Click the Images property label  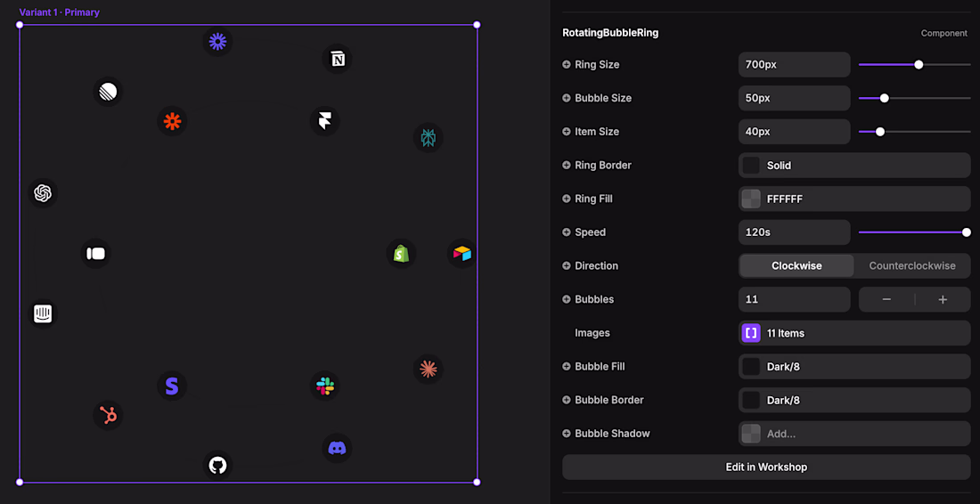point(592,333)
